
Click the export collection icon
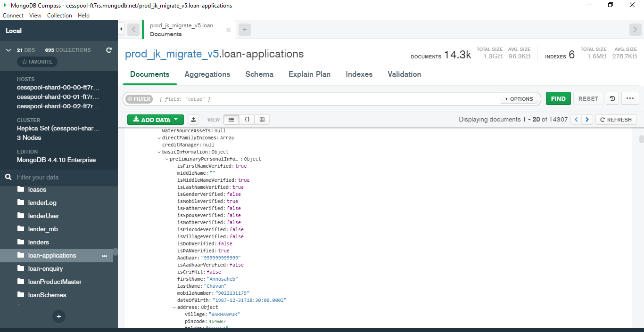pyautogui.click(x=193, y=120)
